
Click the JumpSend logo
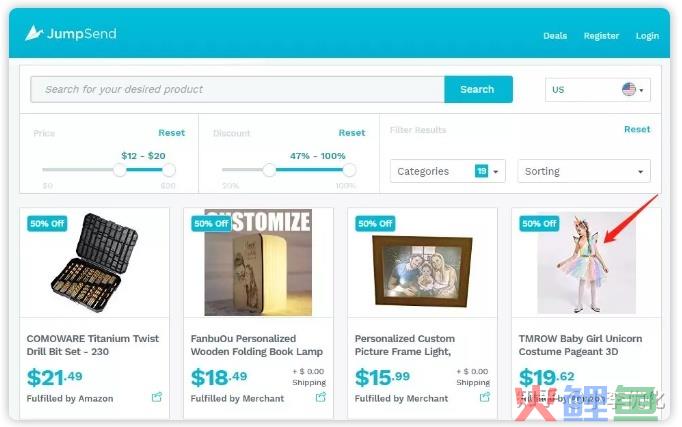(x=71, y=33)
